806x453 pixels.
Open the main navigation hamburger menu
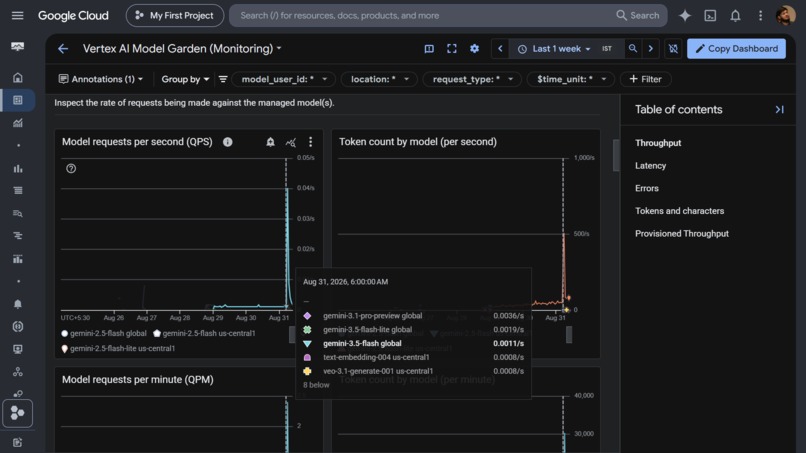pyautogui.click(x=17, y=15)
